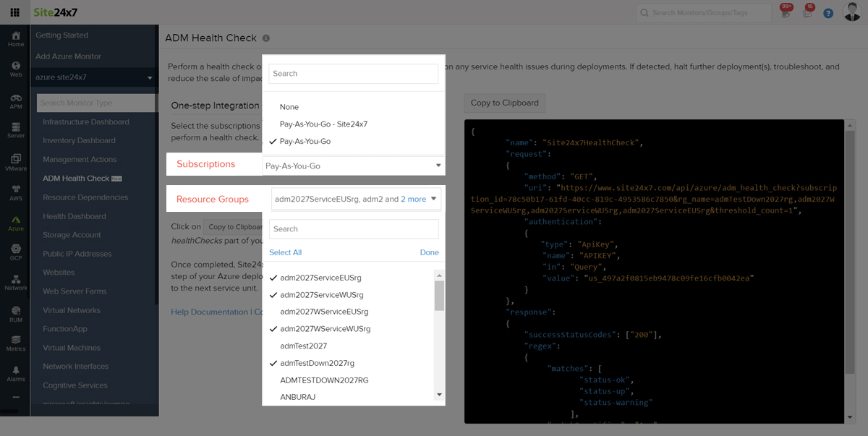The width and height of the screenshot is (868, 436).
Task: Open the APM monitoring icon
Action: tap(15, 101)
